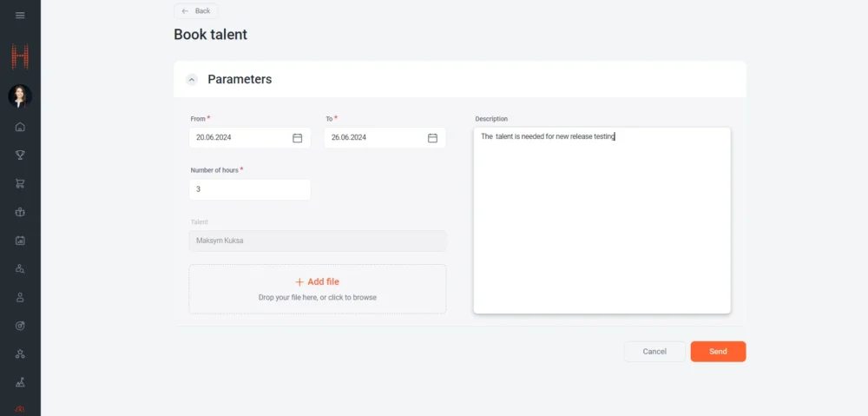Collapse the Parameters section
The width and height of the screenshot is (868, 416).
[x=192, y=79]
